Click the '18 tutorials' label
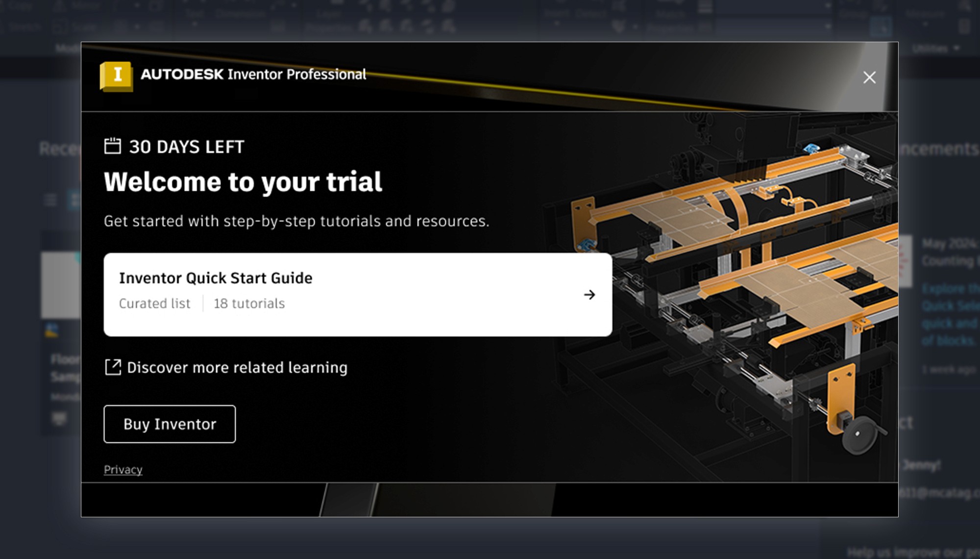The width and height of the screenshot is (980, 559). (x=249, y=304)
